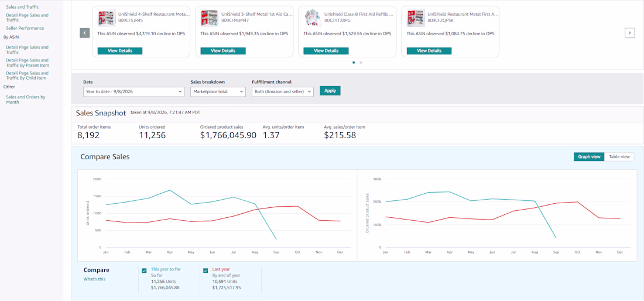Open Seller Performance in sidebar
Screen dimensions: 644x301
pyautogui.click(x=25, y=28)
